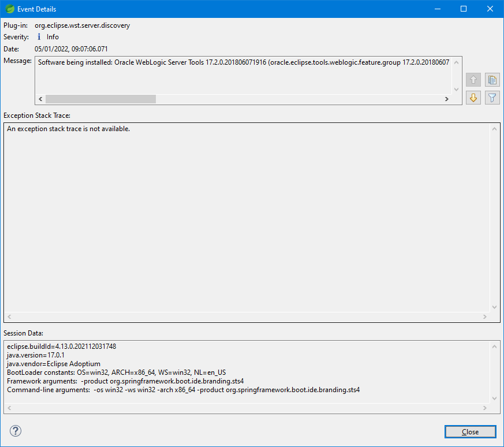Click 'Software being installed' message text

[244, 62]
